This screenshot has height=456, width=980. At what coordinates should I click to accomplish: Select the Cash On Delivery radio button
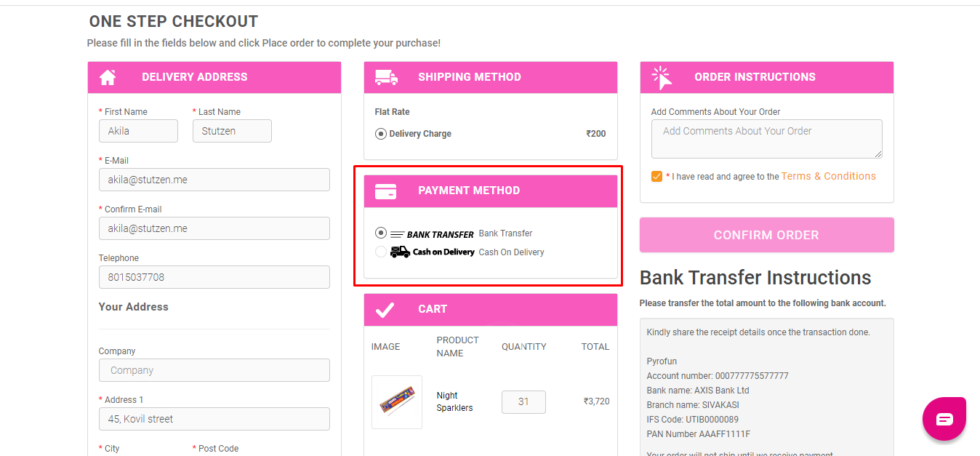[381, 252]
